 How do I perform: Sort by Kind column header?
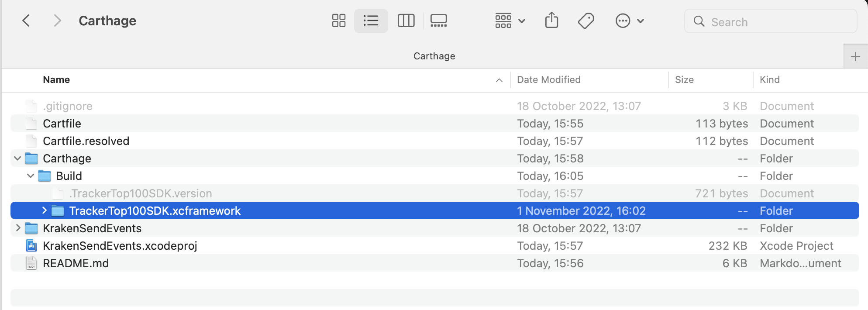(769, 80)
